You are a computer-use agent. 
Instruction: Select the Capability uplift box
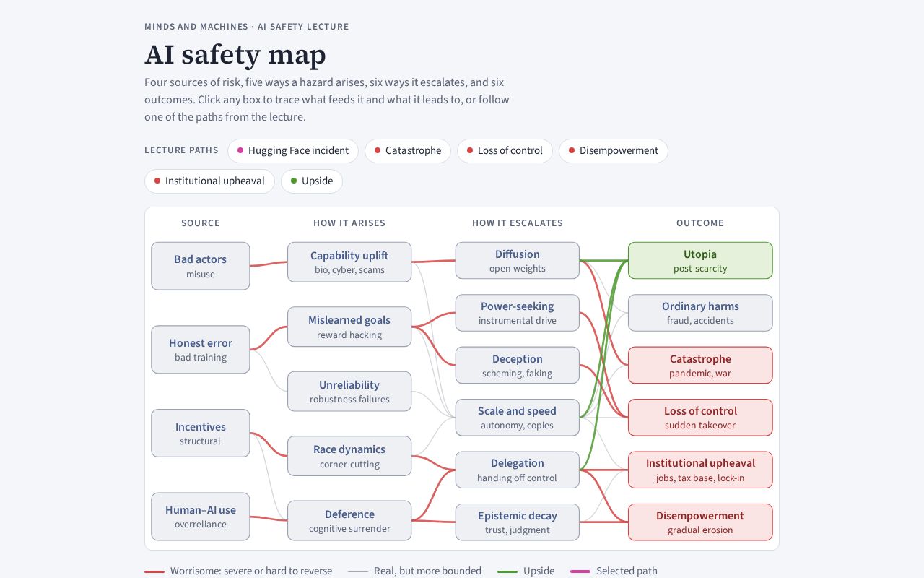(349, 262)
